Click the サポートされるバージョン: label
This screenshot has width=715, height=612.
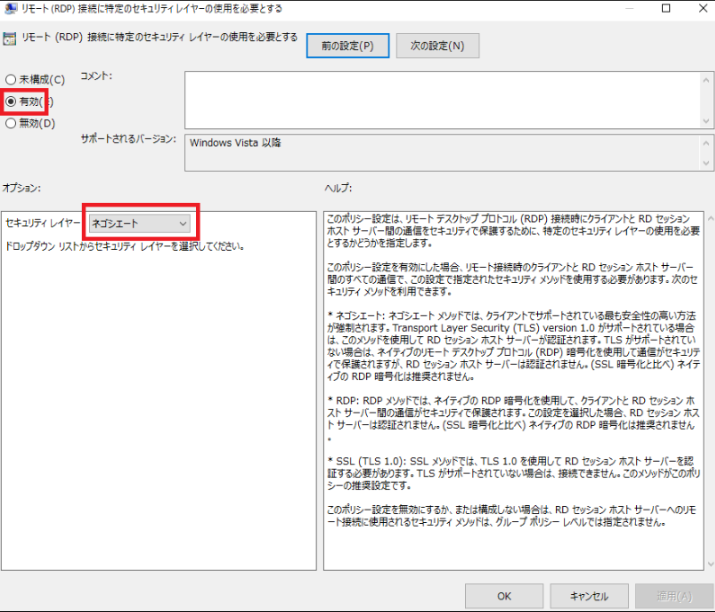pyautogui.click(x=128, y=139)
